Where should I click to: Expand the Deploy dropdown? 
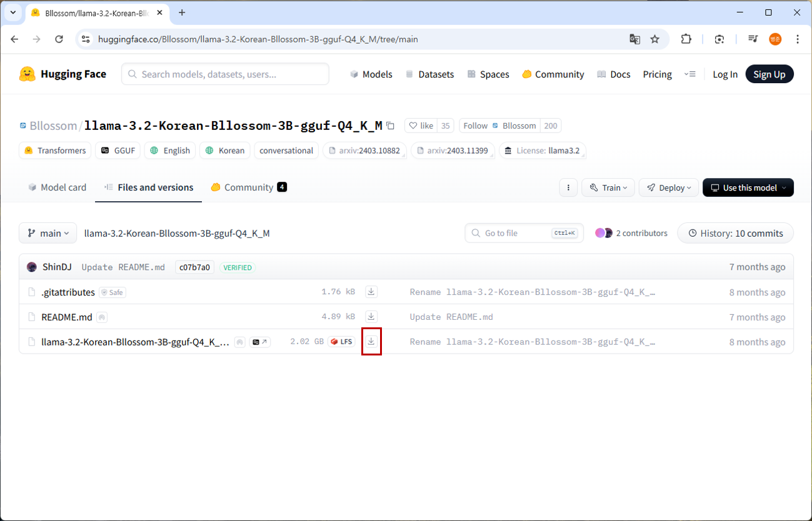(668, 187)
